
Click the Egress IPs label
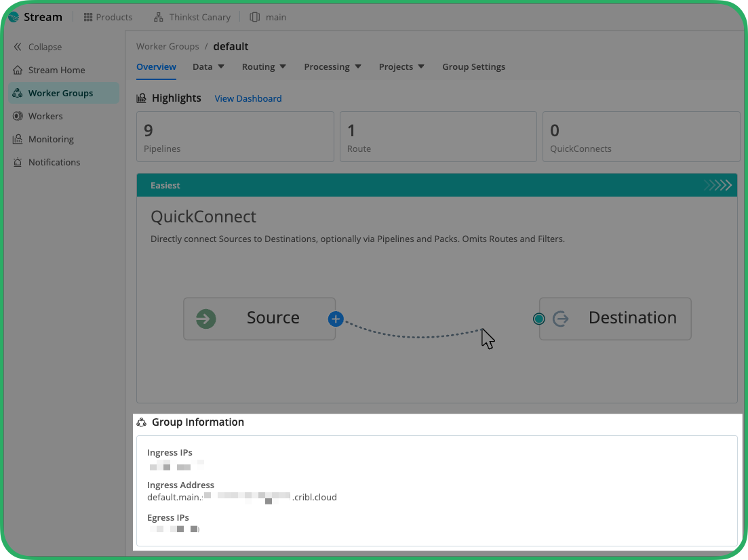tap(168, 517)
